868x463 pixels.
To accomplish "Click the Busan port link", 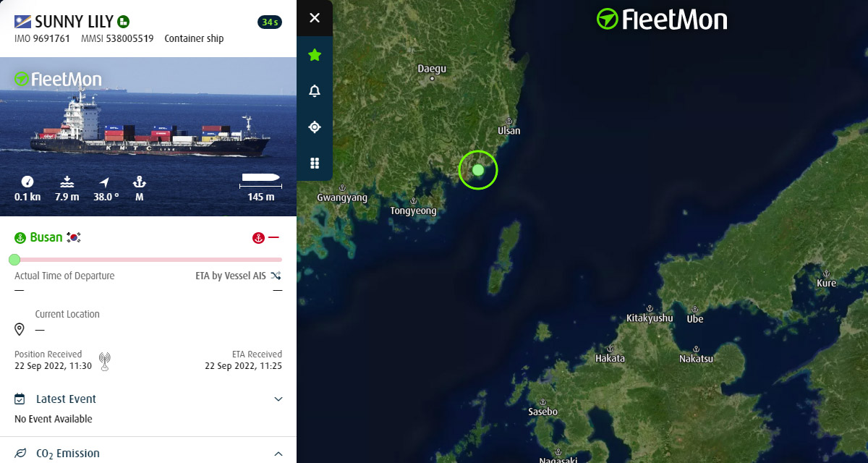I will pos(46,237).
